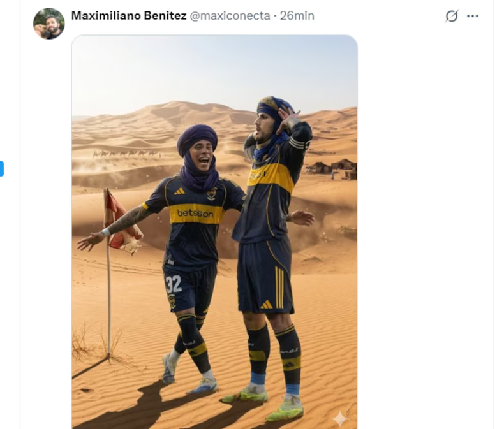The height and width of the screenshot is (429, 504).
Task: Click the camel caravan in the background
Action: [x=126, y=154]
